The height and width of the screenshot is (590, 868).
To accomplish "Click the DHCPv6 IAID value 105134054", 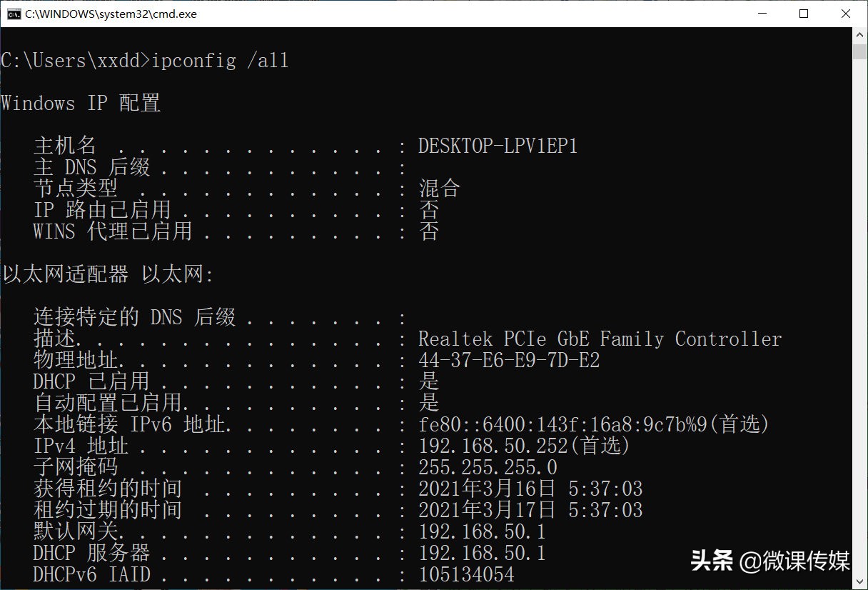I will [x=468, y=574].
